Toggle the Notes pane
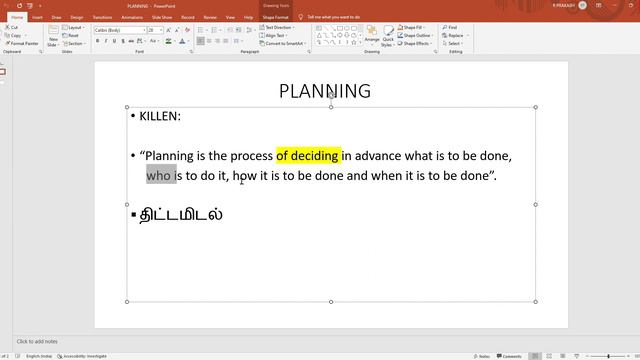The height and width of the screenshot is (360, 640). pyautogui.click(x=482, y=356)
